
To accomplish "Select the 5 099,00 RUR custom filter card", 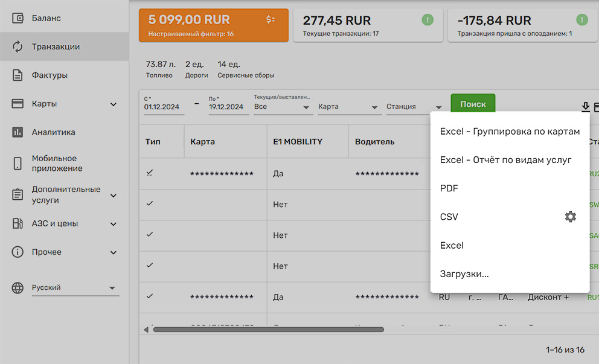I will pyautogui.click(x=214, y=25).
